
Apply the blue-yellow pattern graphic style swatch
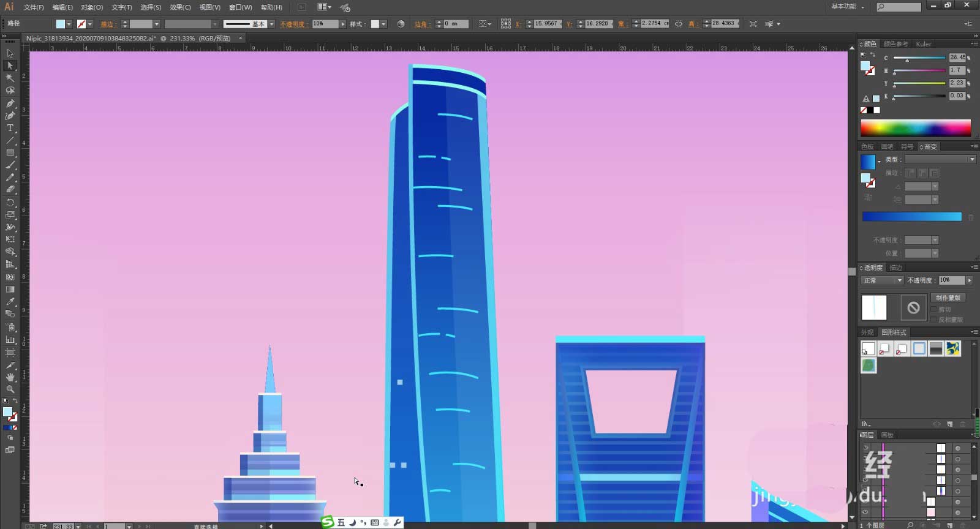coord(953,348)
